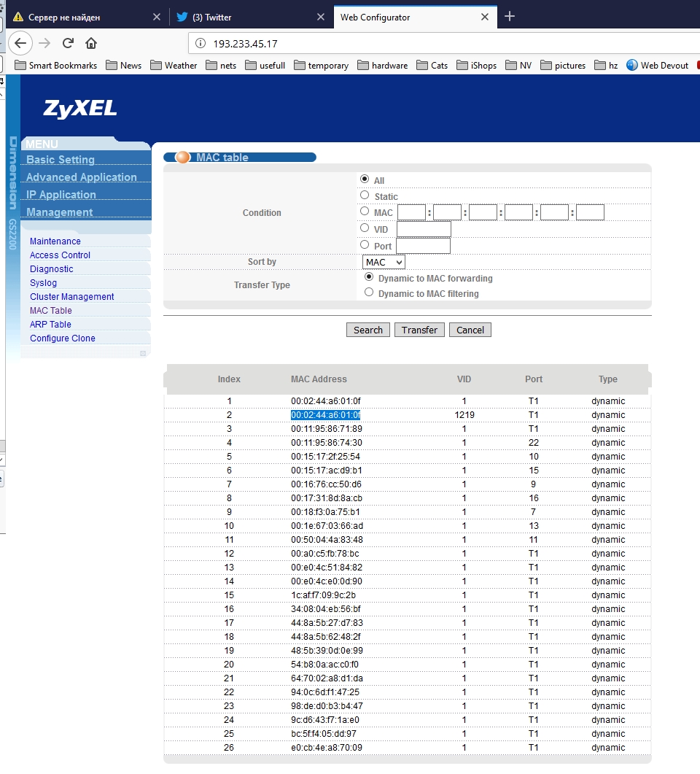
Task: Open the MAC Table link in sidebar
Action: click(51, 310)
